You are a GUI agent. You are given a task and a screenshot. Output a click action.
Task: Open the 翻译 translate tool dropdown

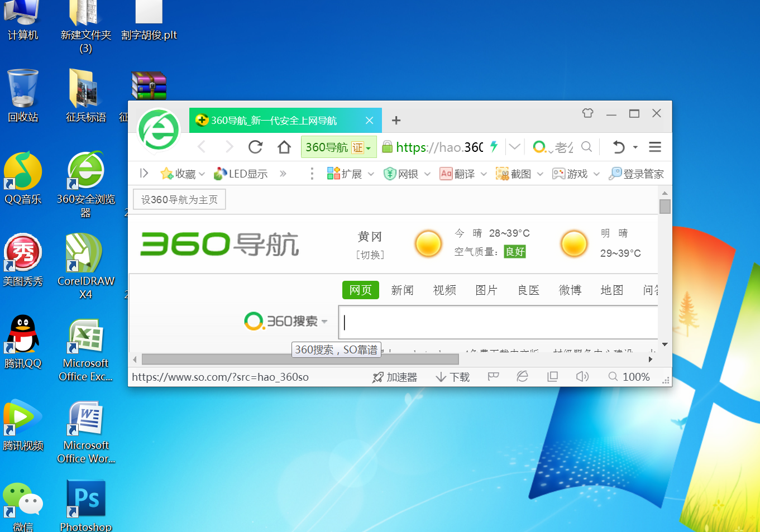pyautogui.click(x=463, y=174)
